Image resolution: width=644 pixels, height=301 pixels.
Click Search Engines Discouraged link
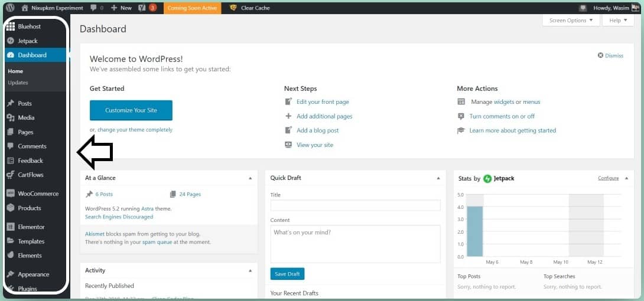tap(119, 217)
